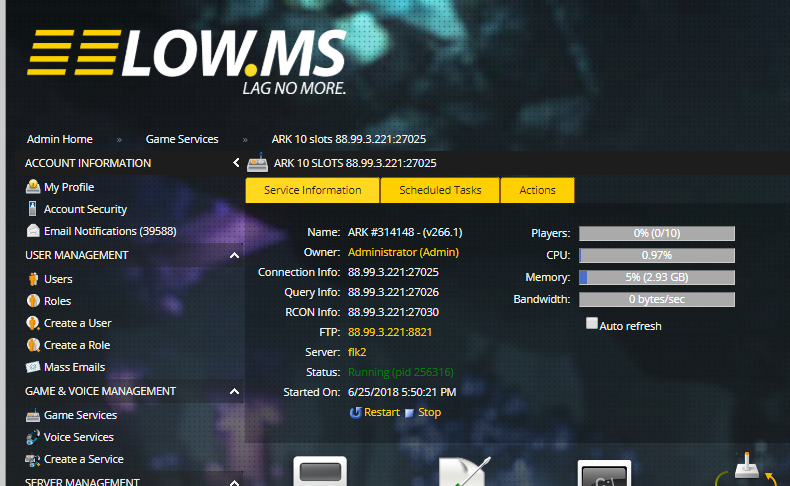This screenshot has height=486, width=790.
Task: Enable the Auto refresh checkbox
Action: pos(592,323)
